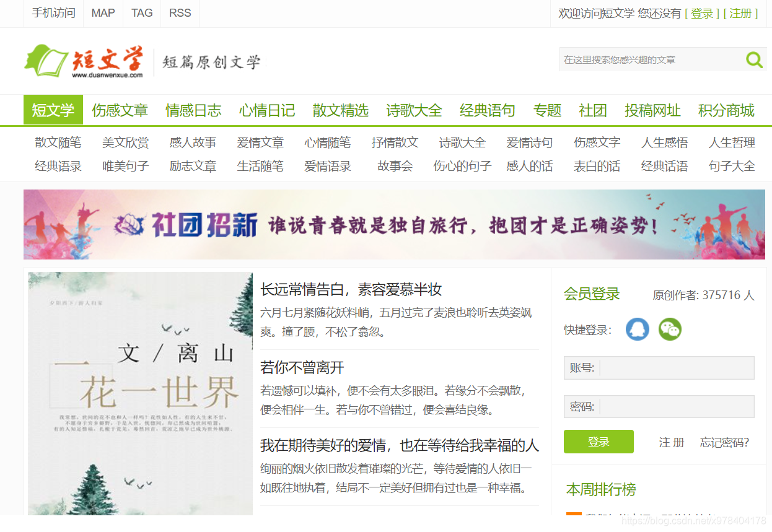Click the 账号 input field

click(x=659, y=368)
